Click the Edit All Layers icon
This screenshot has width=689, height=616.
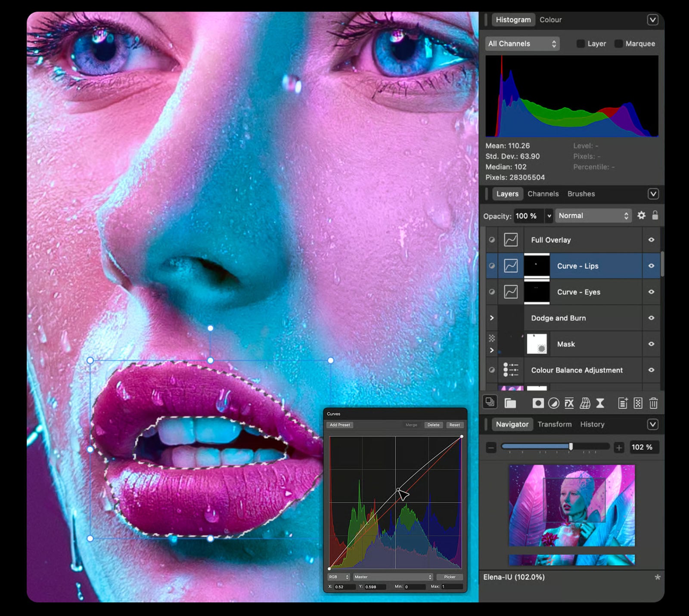click(490, 402)
